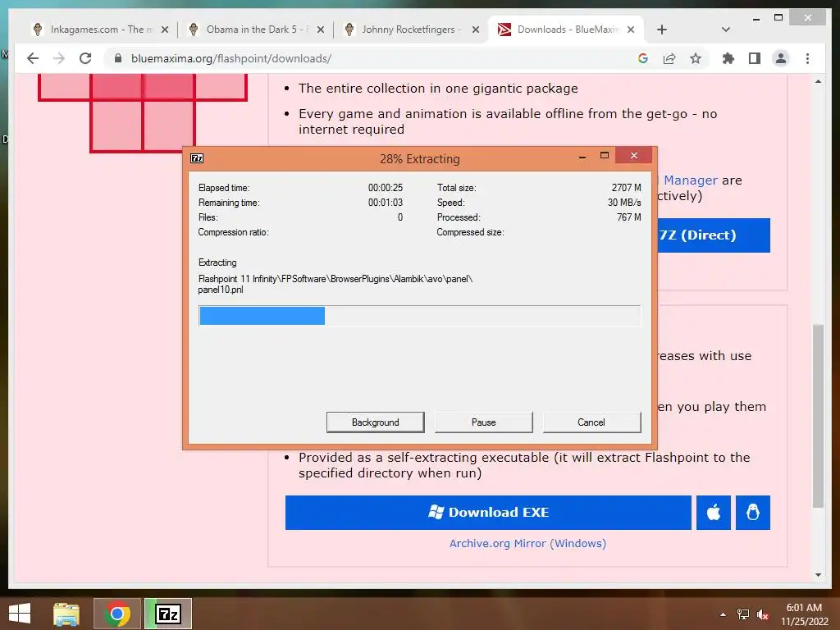840x630 pixels.
Task: Close the Inkagames.com tab
Action: pyautogui.click(x=165, y=30)
